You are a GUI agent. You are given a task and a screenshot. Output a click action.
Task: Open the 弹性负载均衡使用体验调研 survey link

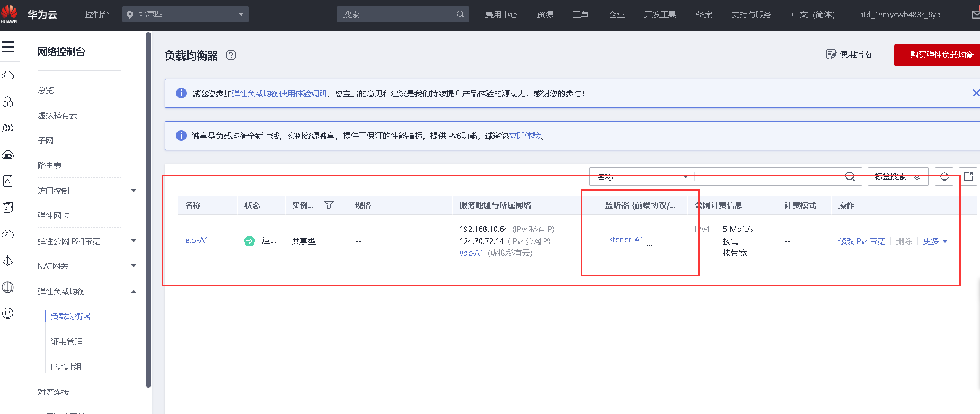click(279, 93)
